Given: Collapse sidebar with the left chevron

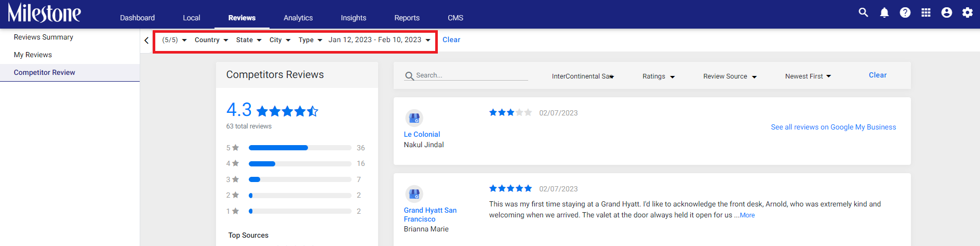Looking at the screenshot, I should [x=146, y=40].
